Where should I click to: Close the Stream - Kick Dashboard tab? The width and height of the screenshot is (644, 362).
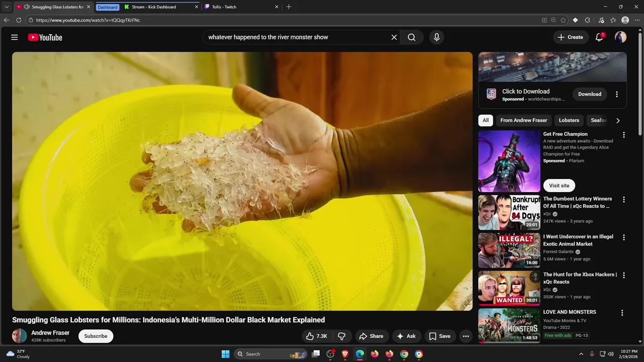click(196, 7)
